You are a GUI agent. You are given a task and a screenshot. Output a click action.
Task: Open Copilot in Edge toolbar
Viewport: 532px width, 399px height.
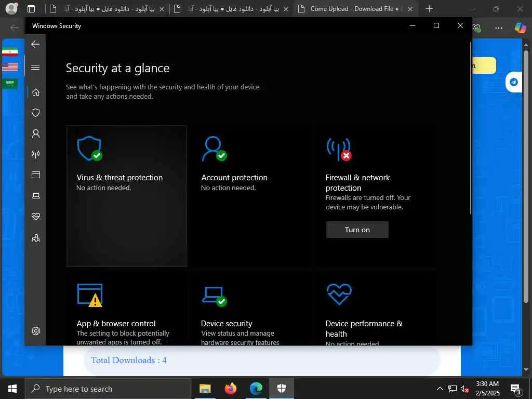[x=520, y=28]
